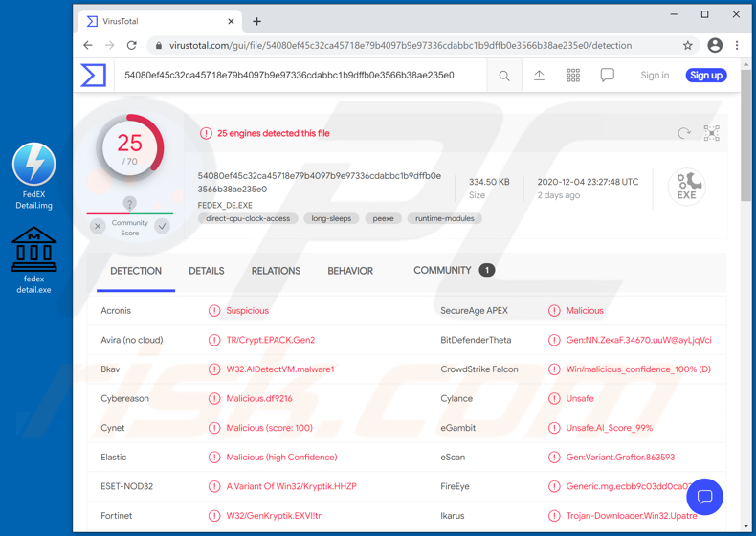Click ESET-NOD32 Win32/Kryptik.HHZP result
The image size is (756, 536).
point(292,486)
